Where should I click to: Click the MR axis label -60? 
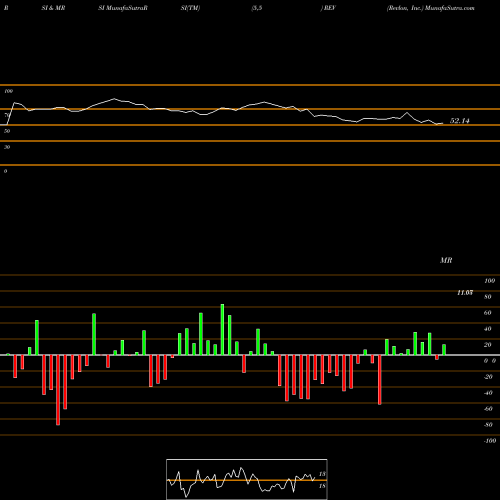tap(488, 409)
